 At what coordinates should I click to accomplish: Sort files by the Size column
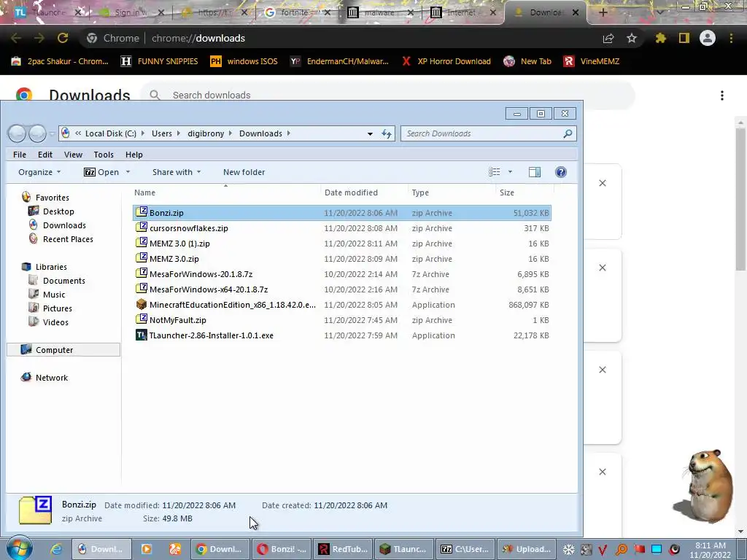coord(524,192)
